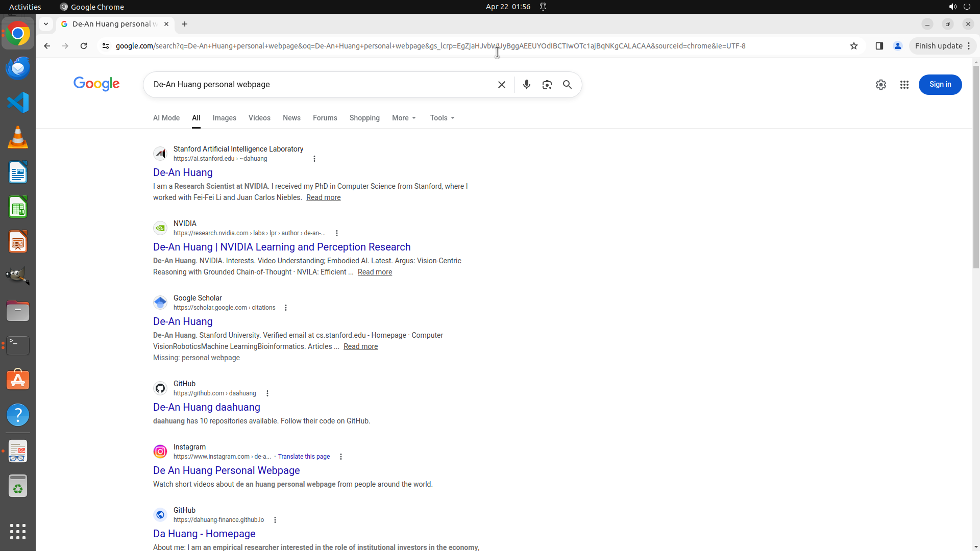
Task: Click the magnifier search button
Action: coord(567,85)
